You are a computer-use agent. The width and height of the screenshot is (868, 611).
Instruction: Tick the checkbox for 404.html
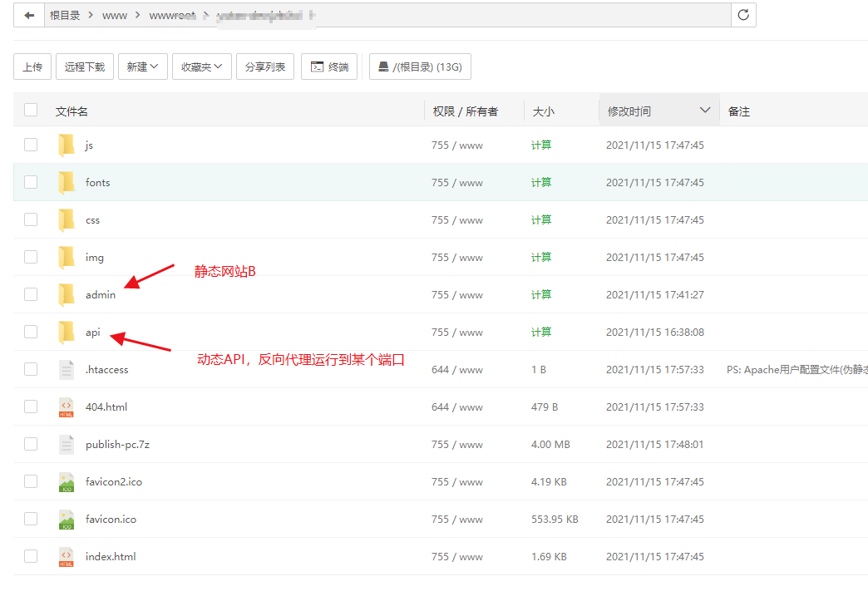(x=31, y=407)
